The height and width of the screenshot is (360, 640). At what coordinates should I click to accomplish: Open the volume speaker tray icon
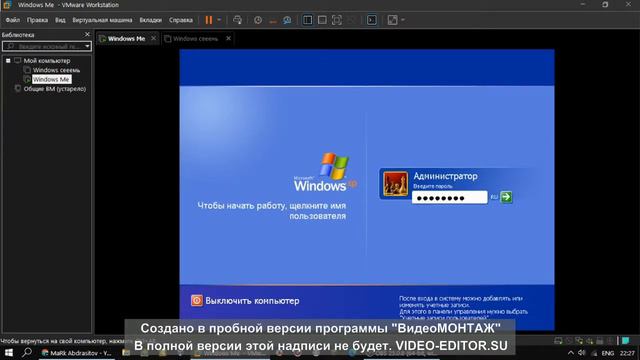coord(582,353)
